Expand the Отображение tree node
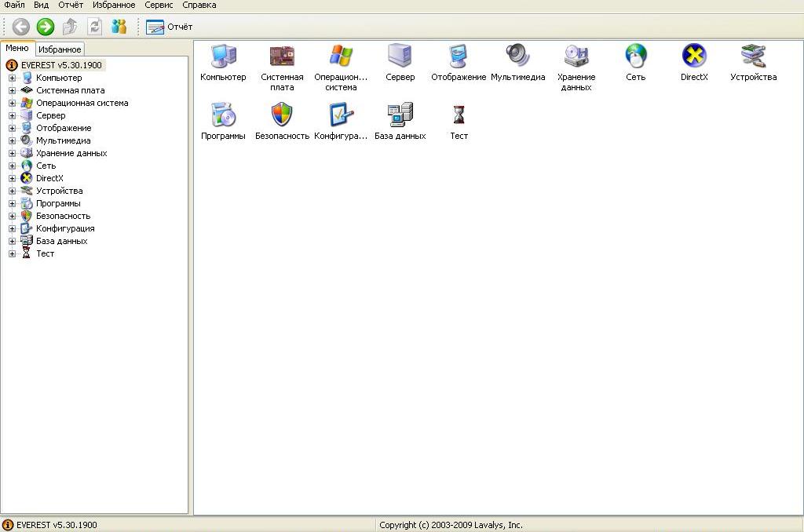The height and width of the screenshot is (532, 804). tap(13, 128)
